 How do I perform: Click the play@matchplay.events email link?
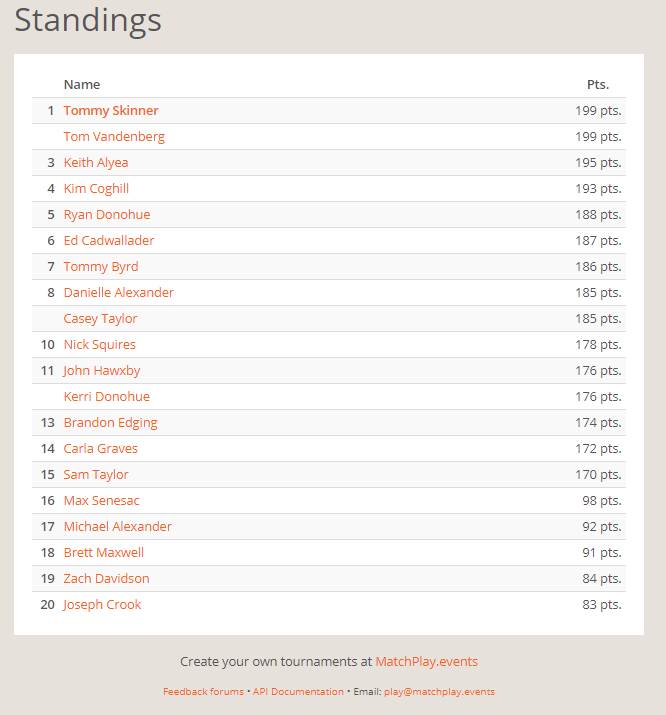pyautogui.click(x=439, y=692)
